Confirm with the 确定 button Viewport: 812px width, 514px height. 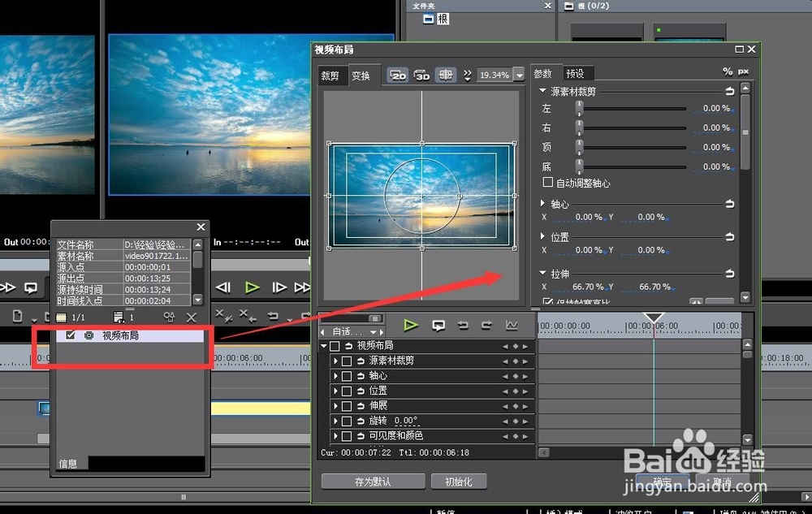[663, 482]
